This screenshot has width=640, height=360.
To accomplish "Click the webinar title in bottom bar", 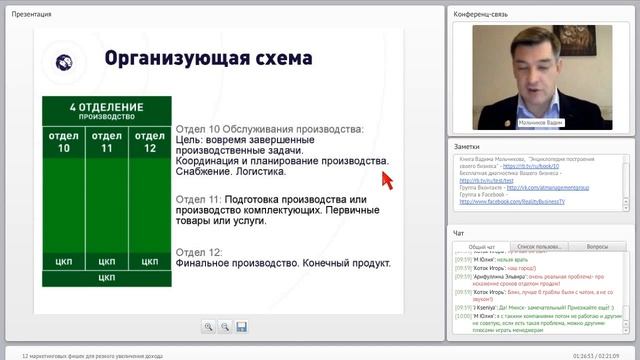I will (92, 356).
